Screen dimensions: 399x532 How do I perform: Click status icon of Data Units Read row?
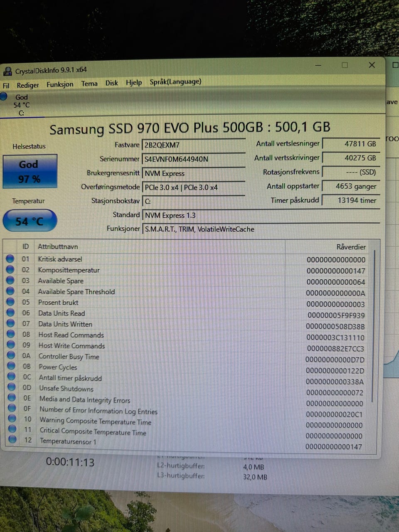click(10, 313)
